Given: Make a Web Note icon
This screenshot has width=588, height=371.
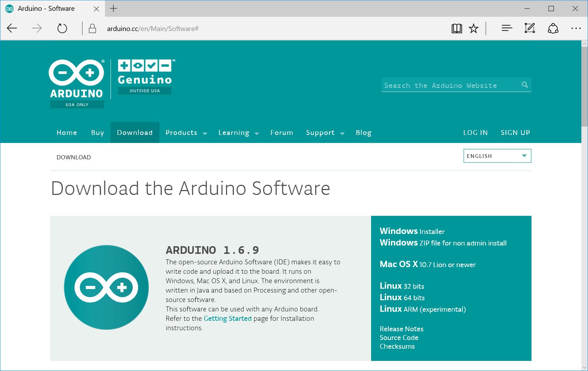Looking at the screenshot, I should [530, 28].
